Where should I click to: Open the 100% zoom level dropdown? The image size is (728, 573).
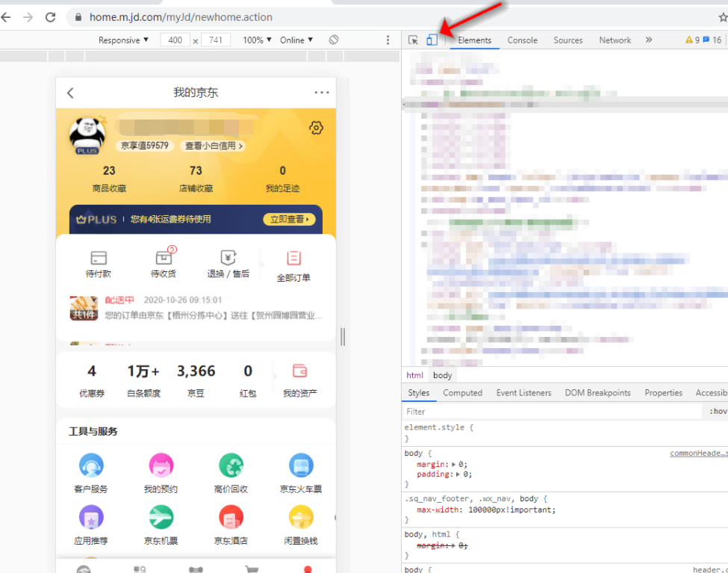click(257, 40)
